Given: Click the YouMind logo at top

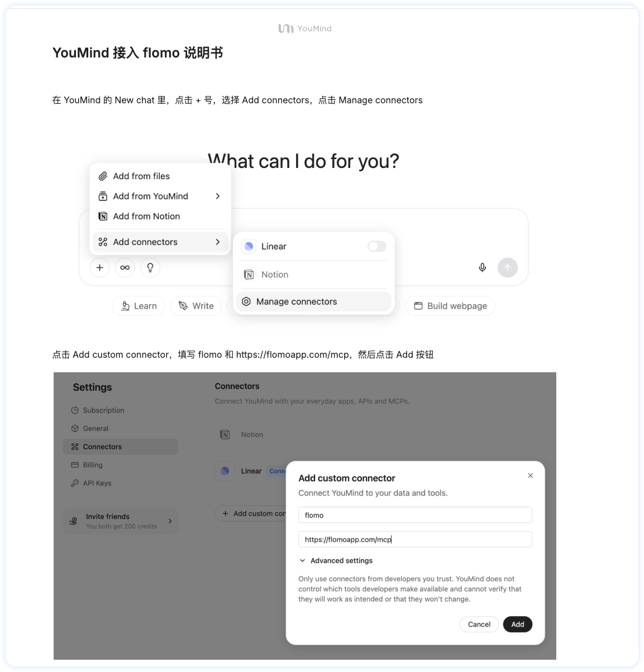Looking at the screenshot, I should (305, 28).
